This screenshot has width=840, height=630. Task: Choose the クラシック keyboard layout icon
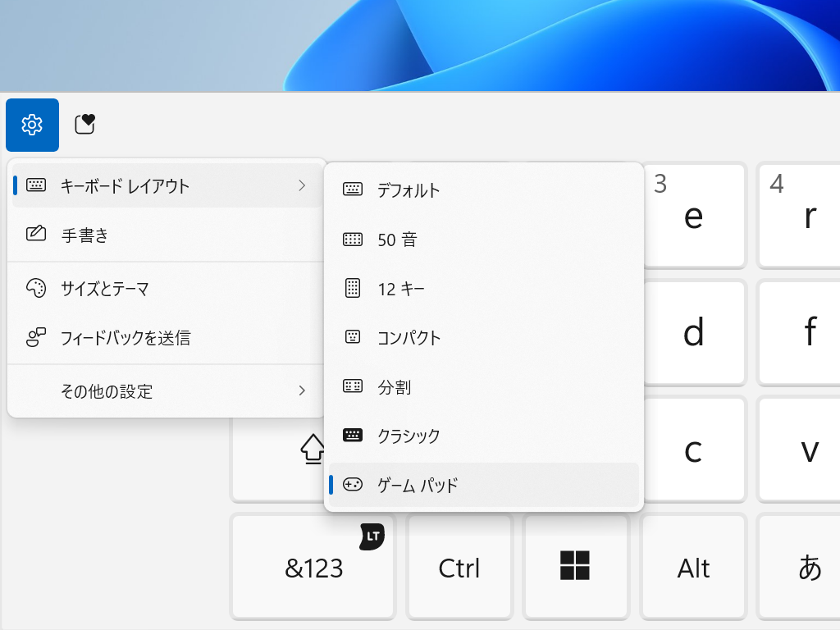tap(352, 436)
